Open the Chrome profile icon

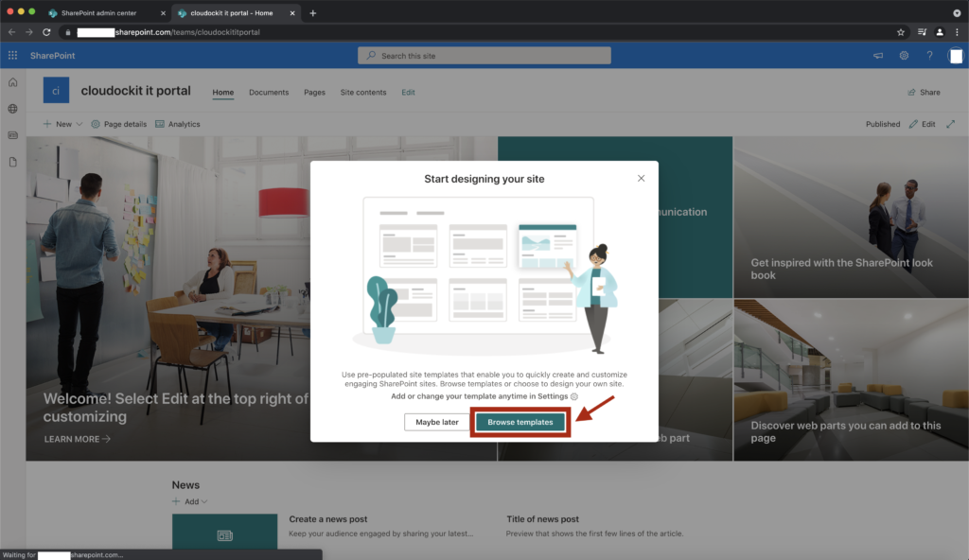[x=940, y=32]
